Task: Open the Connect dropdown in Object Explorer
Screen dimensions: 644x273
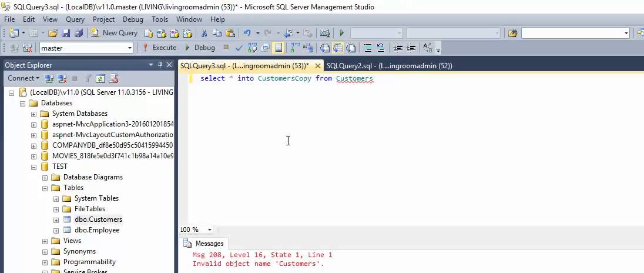Action: [24, 78]
